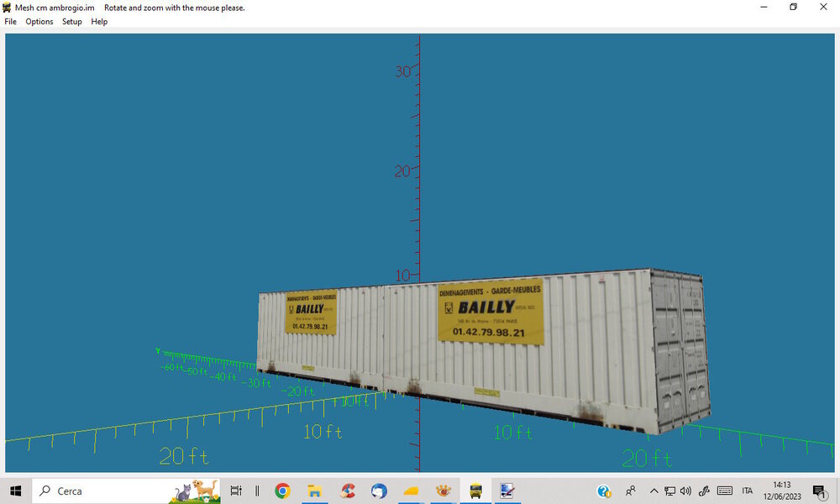Click the green -40 ft axis label

click(x=224, y=376)
